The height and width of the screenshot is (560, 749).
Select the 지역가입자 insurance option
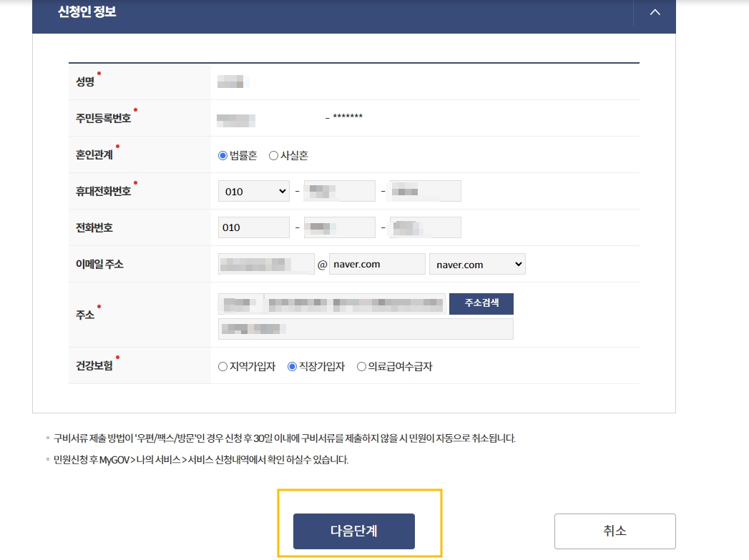(222, 366)
